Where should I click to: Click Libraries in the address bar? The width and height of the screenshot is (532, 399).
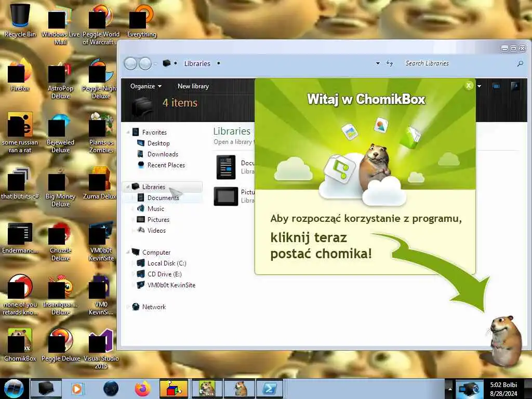coord(197,63)
